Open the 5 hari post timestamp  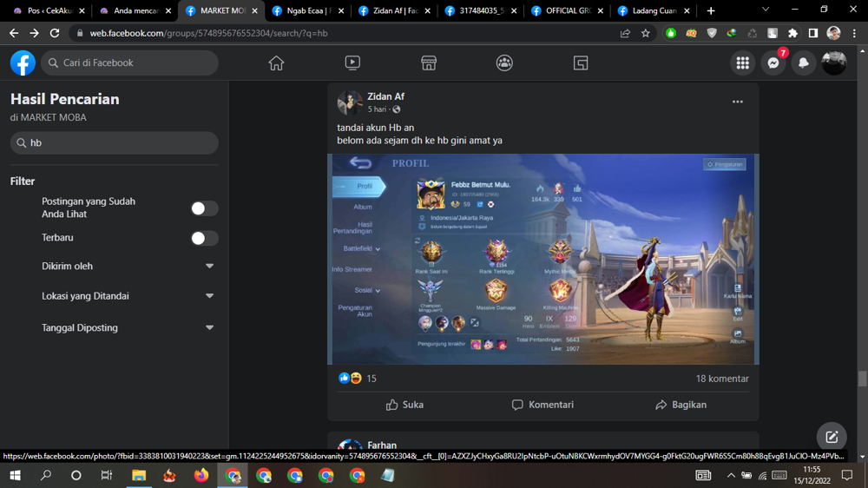[x=377, y=109]
